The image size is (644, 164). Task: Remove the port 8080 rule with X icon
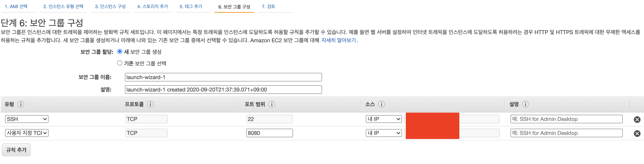coord(637,133)
